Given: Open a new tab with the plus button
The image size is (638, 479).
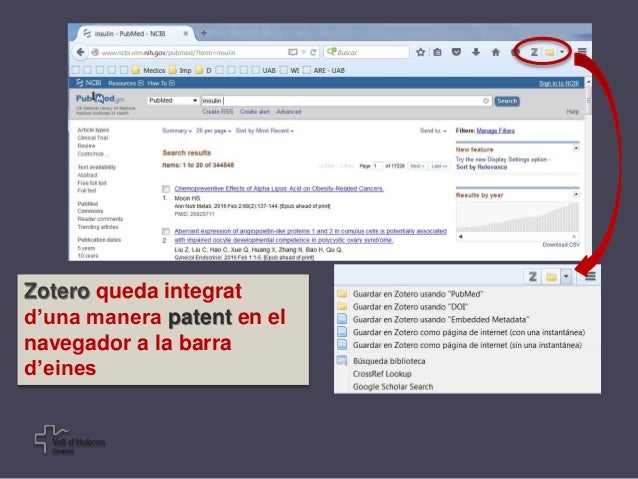Looking at the screenshot, I should tap(204, 33).
